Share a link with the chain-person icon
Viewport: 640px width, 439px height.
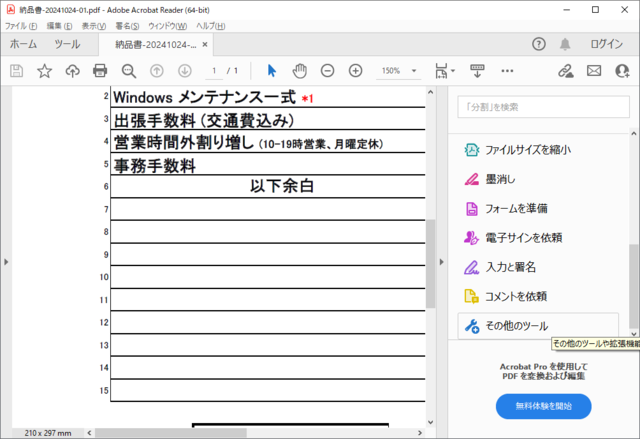[566, 71]
